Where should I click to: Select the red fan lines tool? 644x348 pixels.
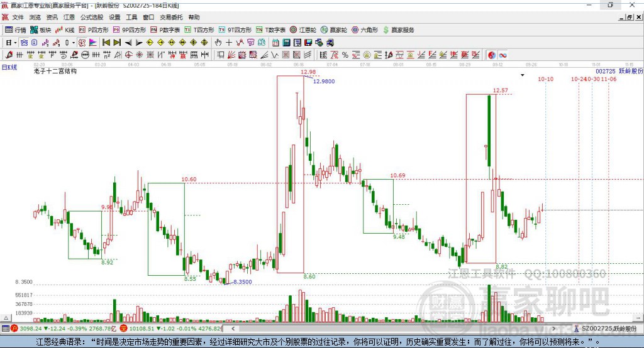(x=231, y=55)
